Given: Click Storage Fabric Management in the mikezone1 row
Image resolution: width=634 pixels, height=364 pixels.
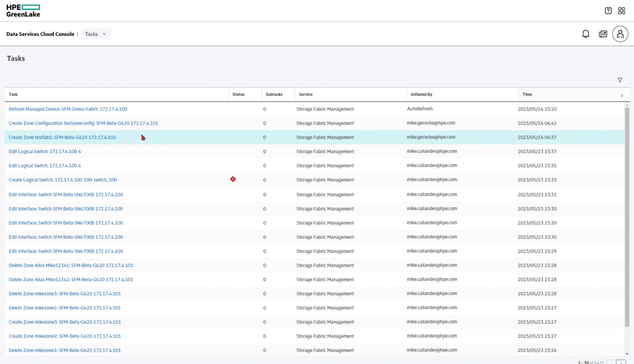Looking at the screenshot, I should tap(325, 350).
